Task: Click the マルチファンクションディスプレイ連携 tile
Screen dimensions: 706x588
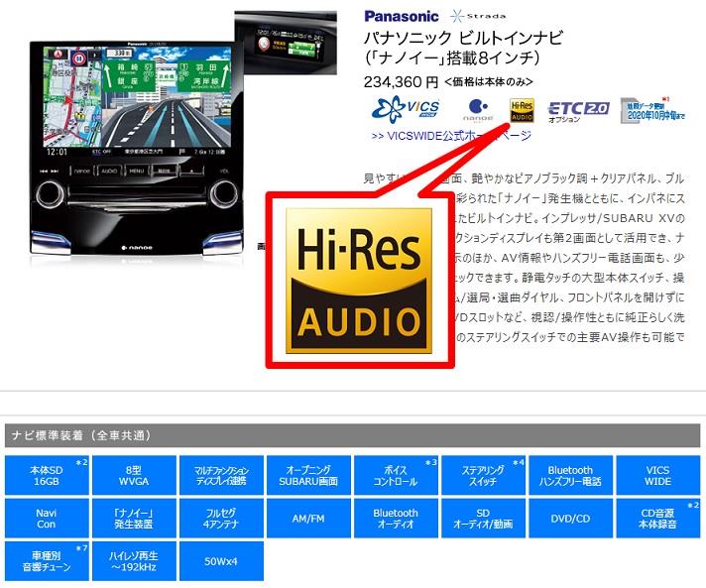Action: [x=221, y=475]
